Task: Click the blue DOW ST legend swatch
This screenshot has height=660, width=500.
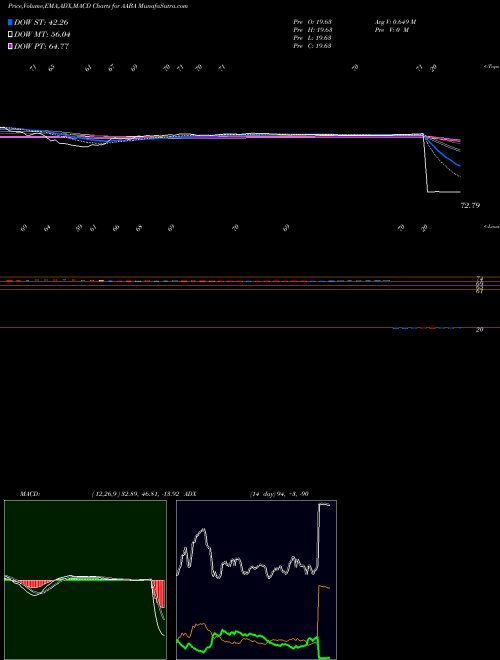Action: tap(10, 22)
